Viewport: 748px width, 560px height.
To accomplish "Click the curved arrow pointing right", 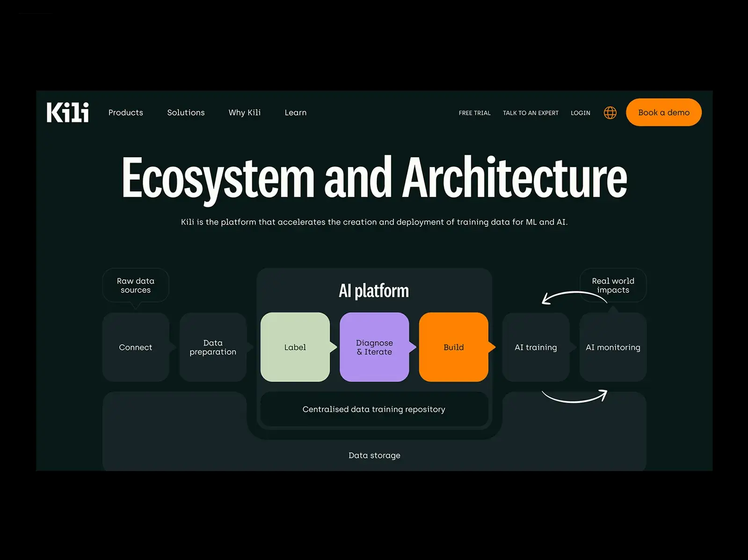I will [575, 397].
